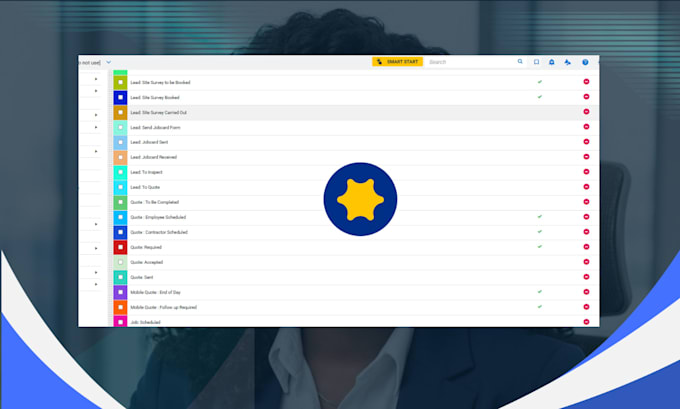Select the 'Job: Scheduled' label

(x=145, y=322)
